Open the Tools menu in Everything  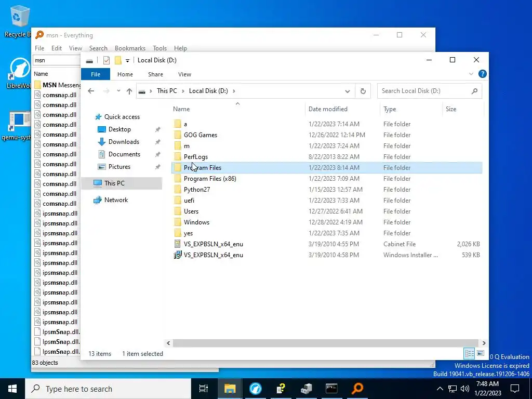(x=159, y=48)
